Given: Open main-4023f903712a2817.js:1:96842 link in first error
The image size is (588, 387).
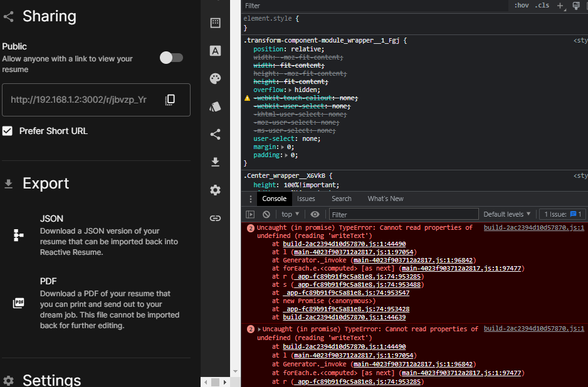Looking at the screenshot, I should (413, 261).
